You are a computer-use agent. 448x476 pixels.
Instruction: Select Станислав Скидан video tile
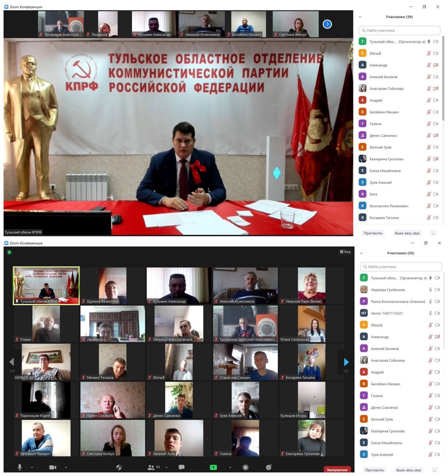246,362
